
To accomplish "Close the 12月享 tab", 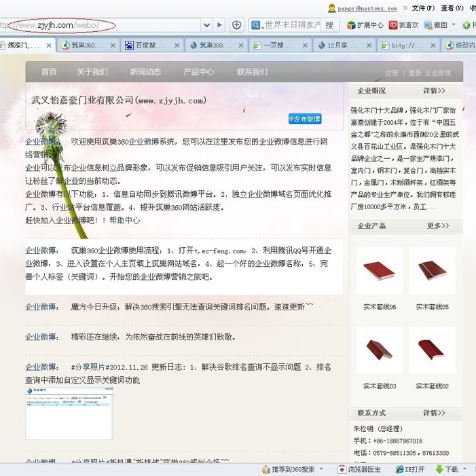I will tap(369, 45).
